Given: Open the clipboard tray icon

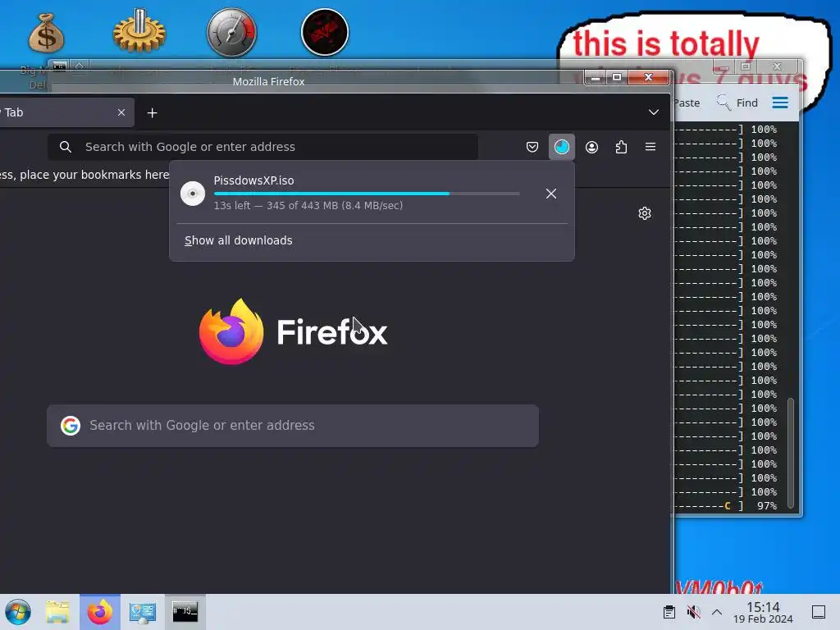Looking at the screenshot, I should (669, 612).
